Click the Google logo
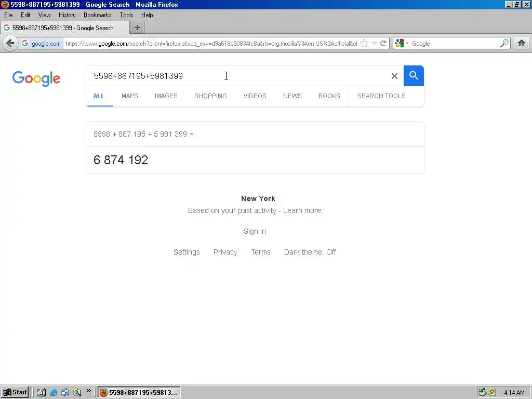 pyautogui.click(x=36, y=79)
